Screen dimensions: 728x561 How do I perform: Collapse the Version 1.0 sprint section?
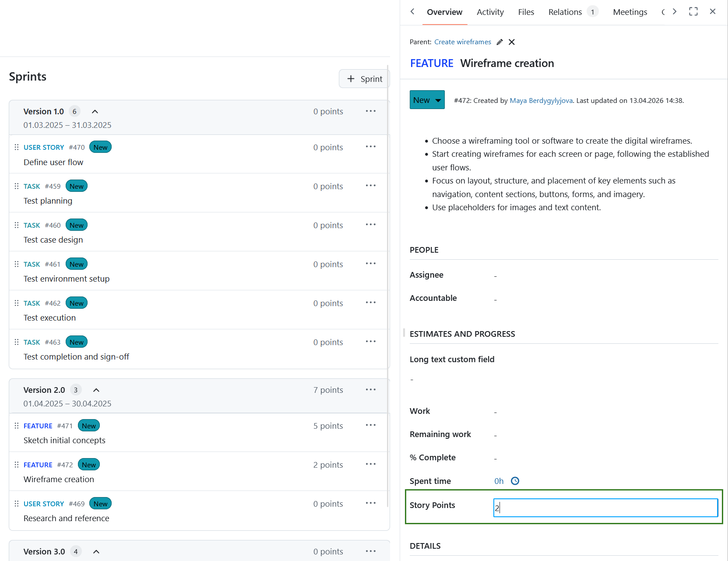coord(95,111)
